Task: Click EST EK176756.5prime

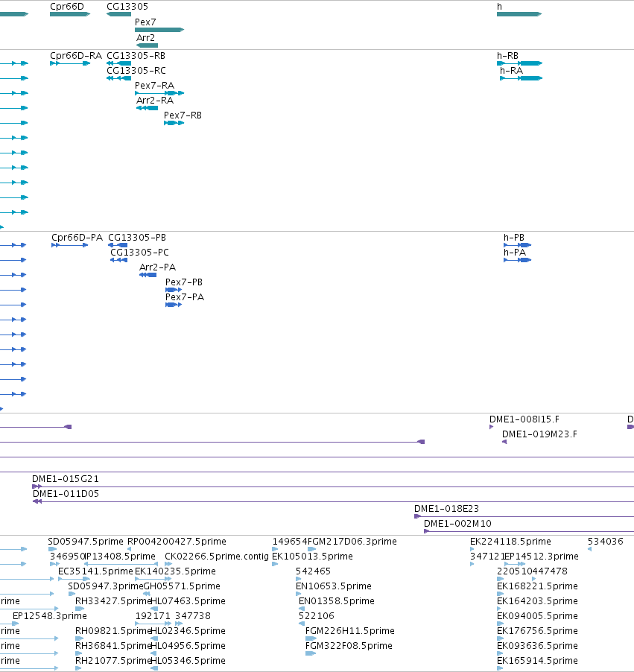Action: pyautogui.click(x=500, y=638)
